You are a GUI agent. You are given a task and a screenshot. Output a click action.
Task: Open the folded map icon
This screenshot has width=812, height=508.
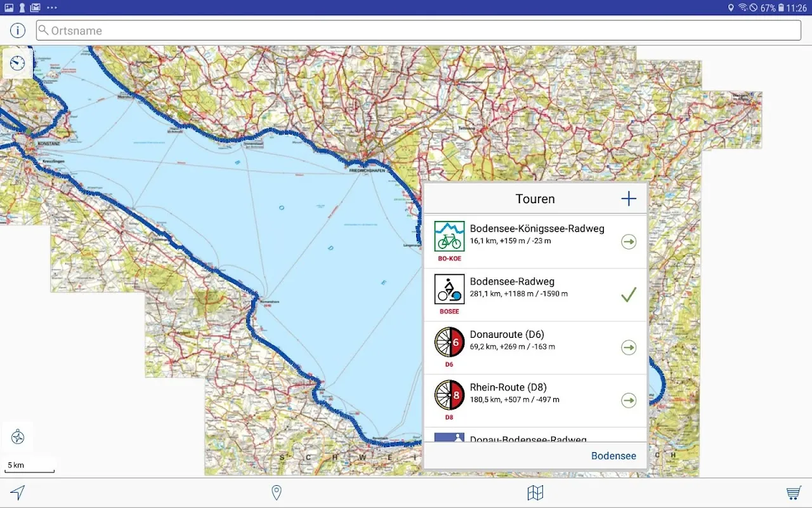point(535,493)
